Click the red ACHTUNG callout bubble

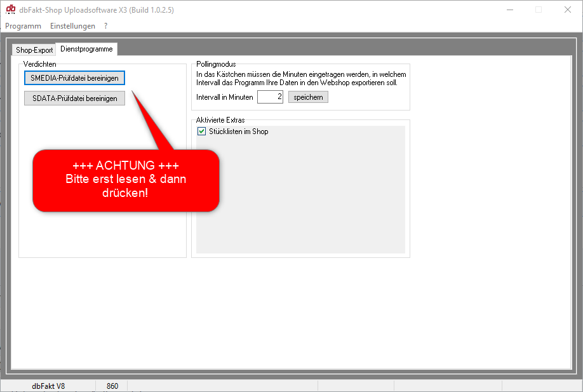point(126,180)
